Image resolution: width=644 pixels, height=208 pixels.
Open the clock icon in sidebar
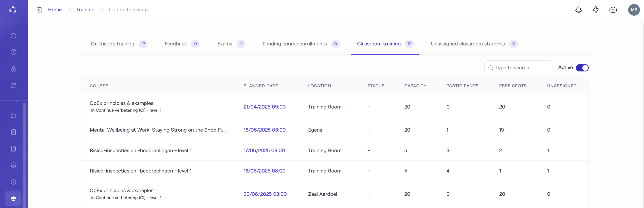[14, 52]
